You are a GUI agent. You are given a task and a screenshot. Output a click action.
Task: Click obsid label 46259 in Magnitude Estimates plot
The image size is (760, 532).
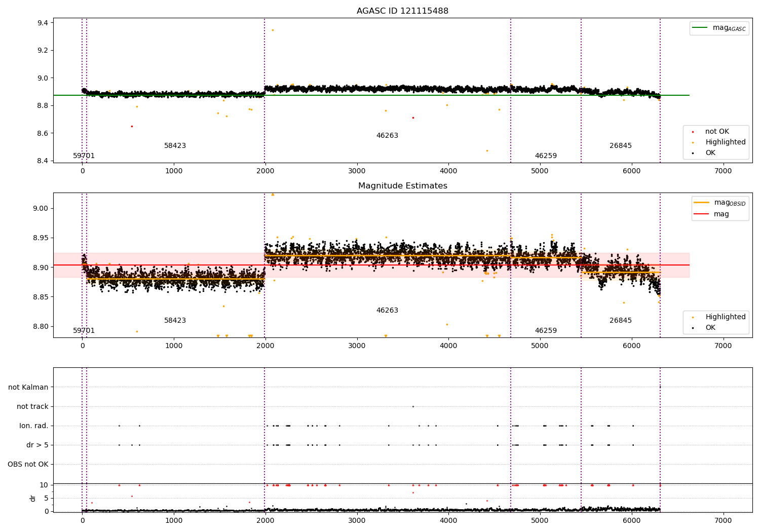pyautogui.click(x=546, y=331)
